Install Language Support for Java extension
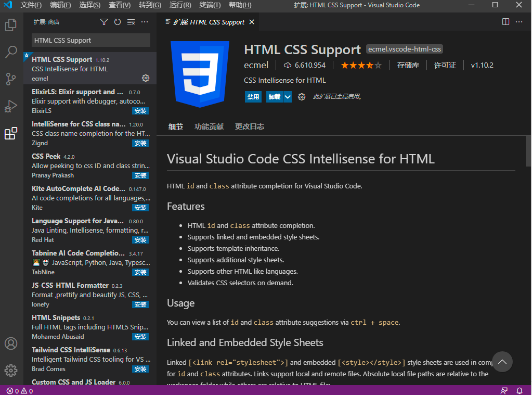This screenshot has height=395, width=532. coord(140,240)
